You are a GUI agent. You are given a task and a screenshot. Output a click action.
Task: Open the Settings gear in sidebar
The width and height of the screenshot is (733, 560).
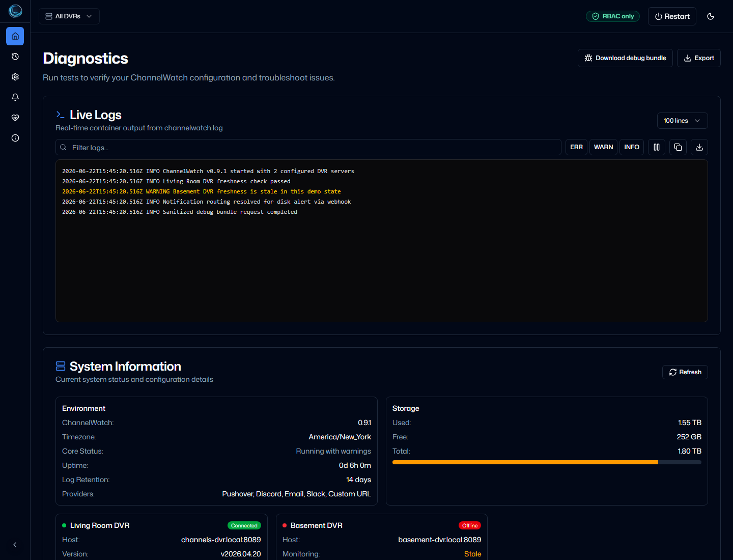pos(15,77)
